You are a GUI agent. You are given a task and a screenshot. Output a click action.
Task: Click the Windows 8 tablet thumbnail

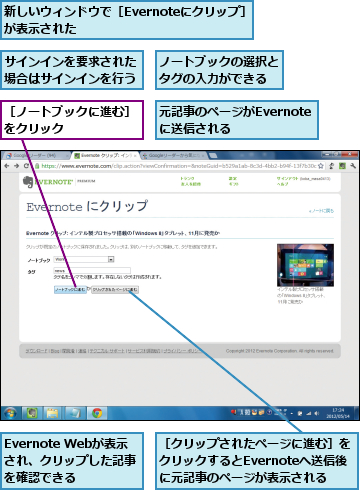[x=305, y=265]
